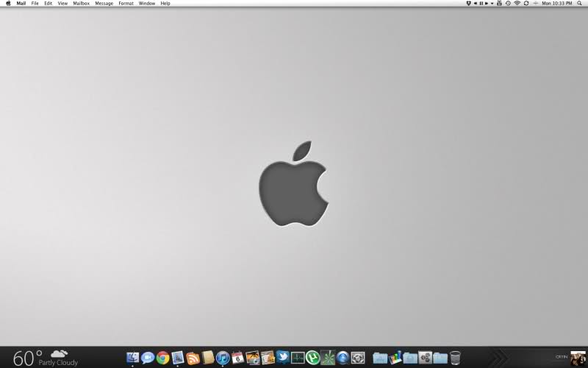588x368 pixels.
Task: Click the Dropbox menu bar icon
Action: [468, 3]
